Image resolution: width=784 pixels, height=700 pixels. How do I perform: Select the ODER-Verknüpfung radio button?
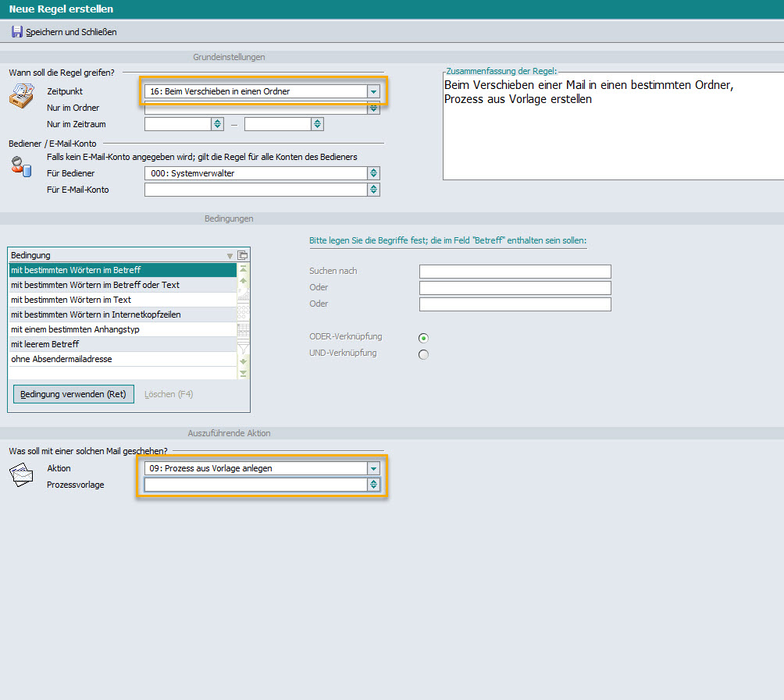(424, 338)
